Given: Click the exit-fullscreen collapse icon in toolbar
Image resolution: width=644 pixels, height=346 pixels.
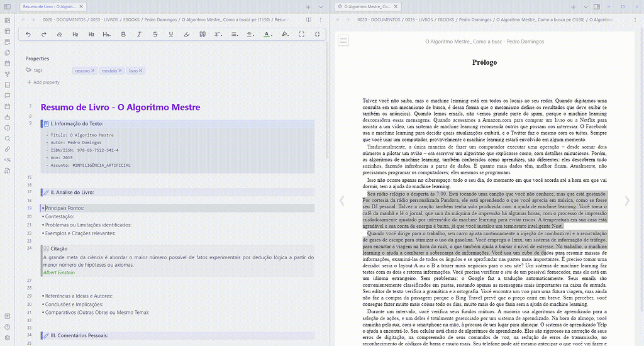Looking at the screenshot, I should (317, 35).
